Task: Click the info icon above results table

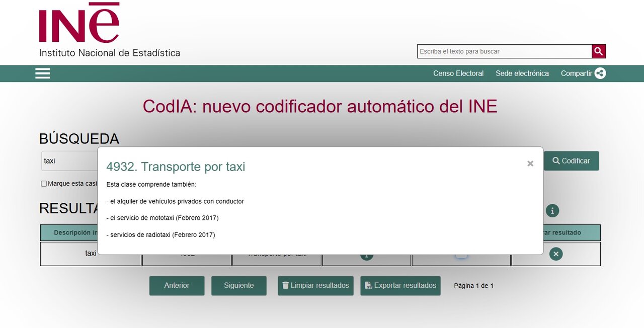Action: (552, 211)
